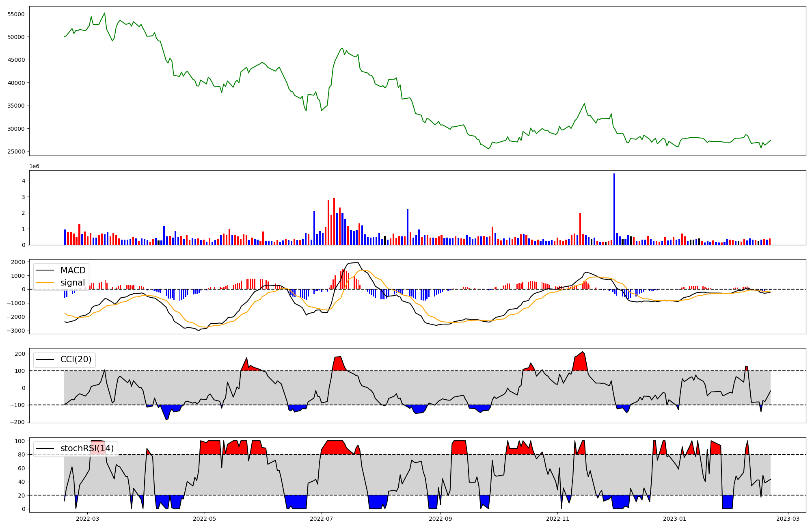Click the stochRSI(14) legend label
Viewport: 812px width, 528px height.
click(87, 448)
